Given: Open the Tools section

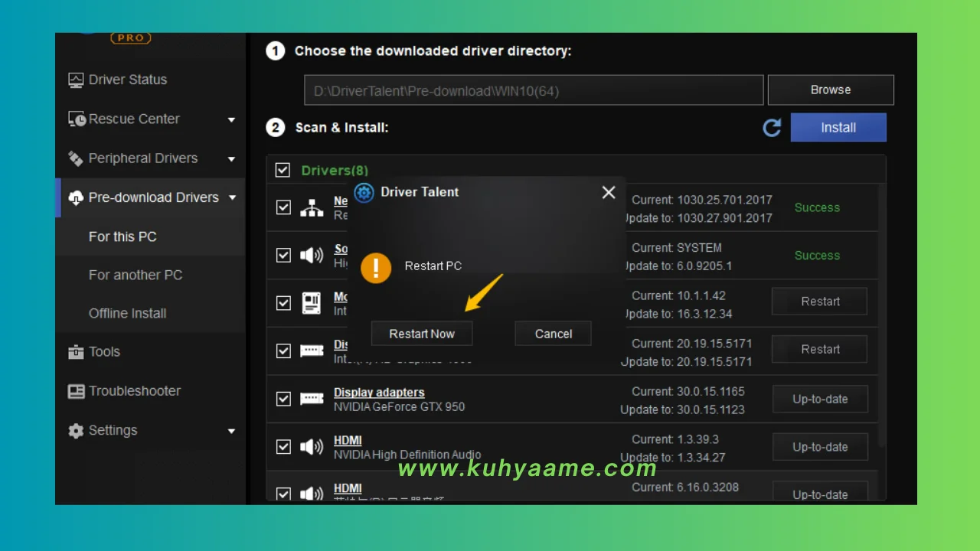Looking at the screenshot, I should (x=104, y=352).
